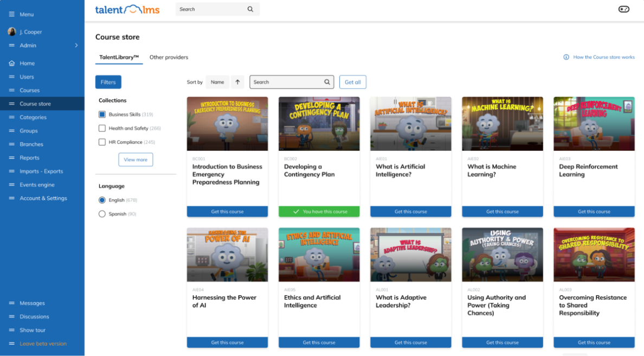Toggle the sort direction arrow next to Name
This screenshot has width=644, height=356.
click(x=237, y=82)
